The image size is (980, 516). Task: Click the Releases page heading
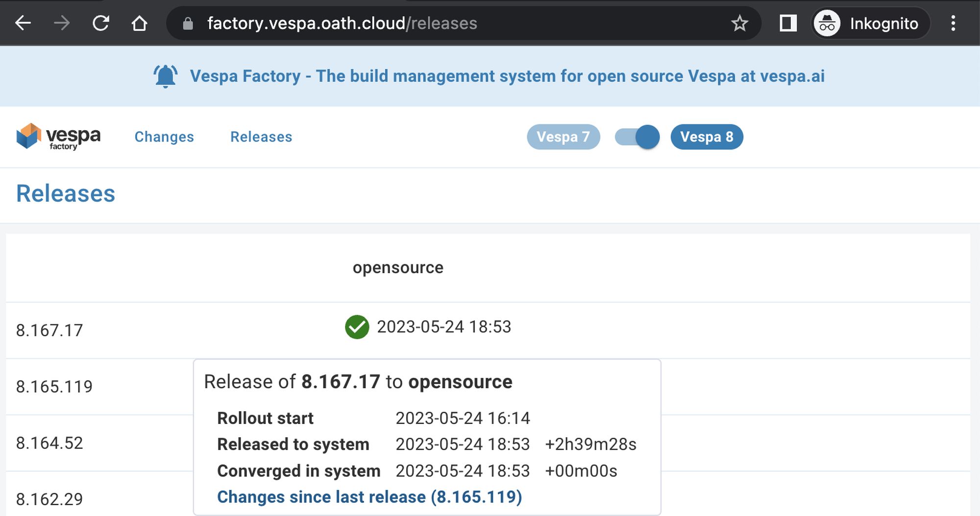click(x=66, y=193)
